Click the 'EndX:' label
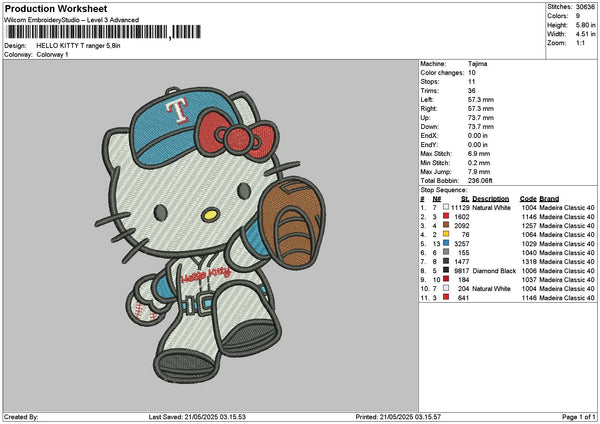The width and height of the screenshot is (600, 424). (x=429, y=135)
